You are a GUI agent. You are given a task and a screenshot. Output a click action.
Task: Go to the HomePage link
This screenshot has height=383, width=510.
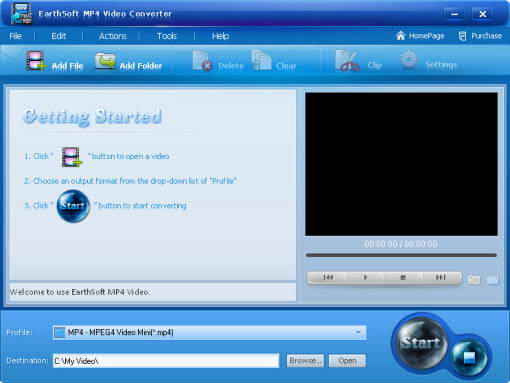pos(420,36)
